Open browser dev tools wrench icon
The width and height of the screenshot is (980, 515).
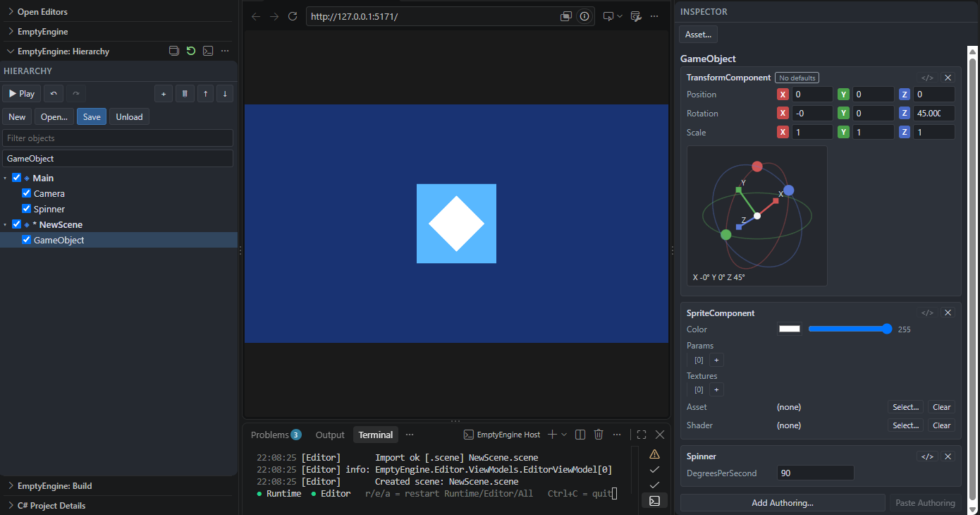click(x=635, y=16)
